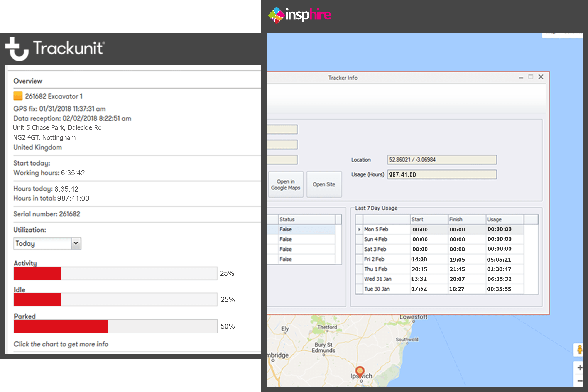
Task: Click the Open in Google Maps button
Action: (286, 184)
